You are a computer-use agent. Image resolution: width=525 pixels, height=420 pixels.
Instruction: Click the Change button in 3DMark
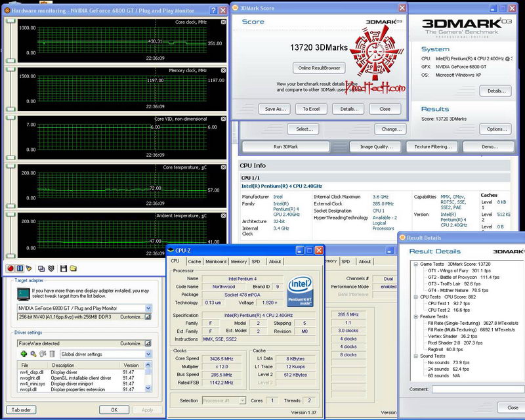tap(390, 129)
